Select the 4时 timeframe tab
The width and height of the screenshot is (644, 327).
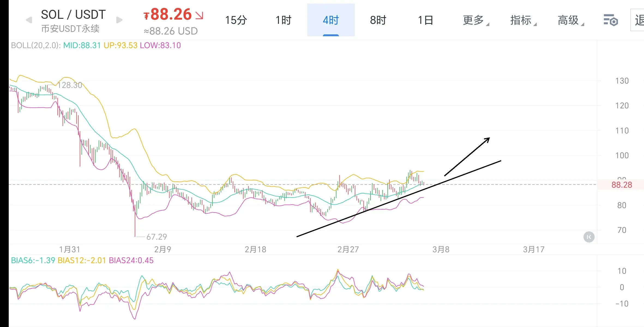coord(331,20)
